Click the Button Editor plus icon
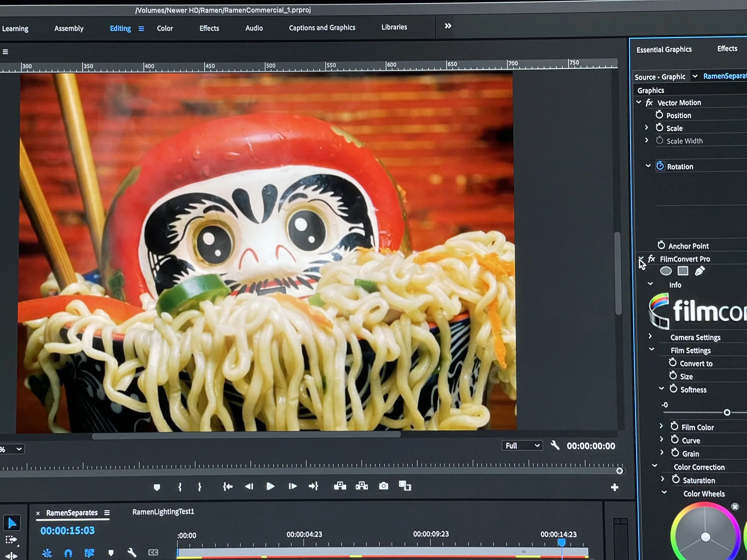Image resolution: width=747 pixels, height=560 pixels. point(615,487)
